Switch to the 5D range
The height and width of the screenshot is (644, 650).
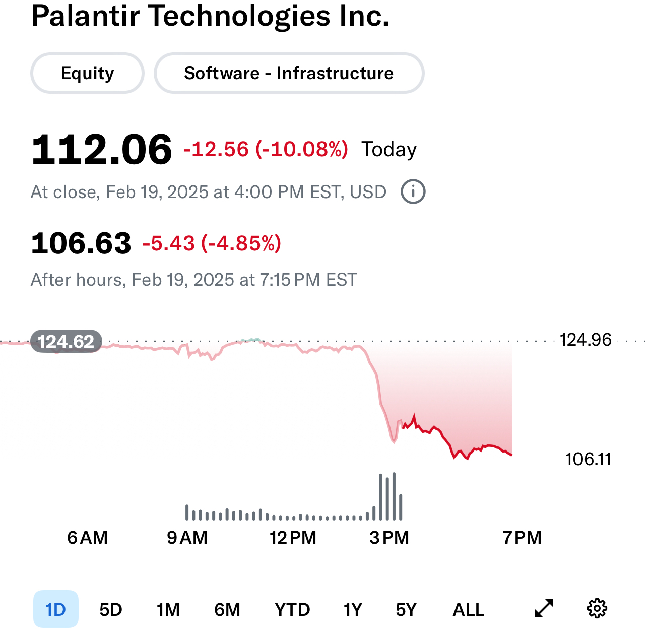(x=111, y=610)
